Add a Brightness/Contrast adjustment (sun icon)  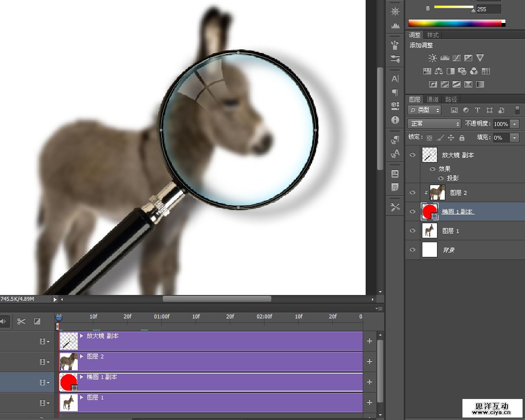[433, 58]
